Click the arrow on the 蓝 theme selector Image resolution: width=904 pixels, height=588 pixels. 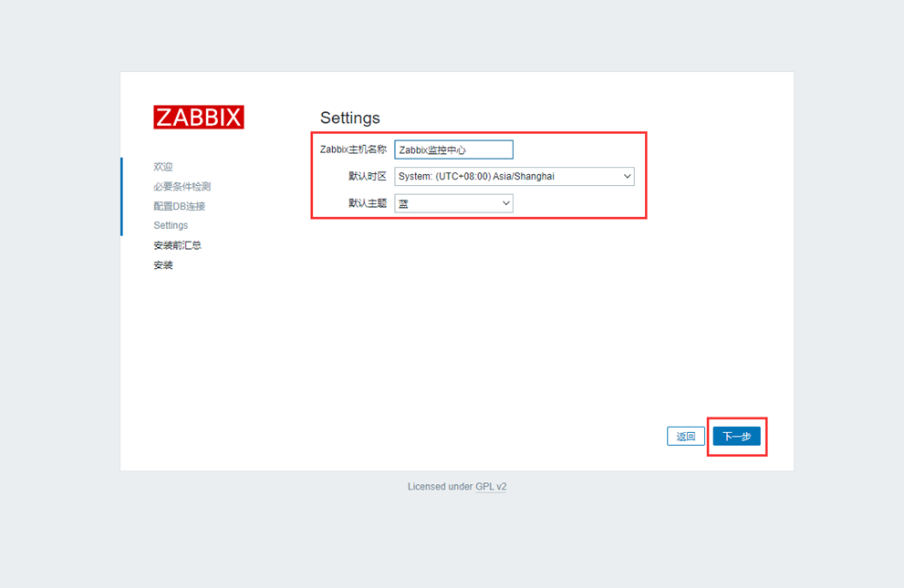coord(505,203)
